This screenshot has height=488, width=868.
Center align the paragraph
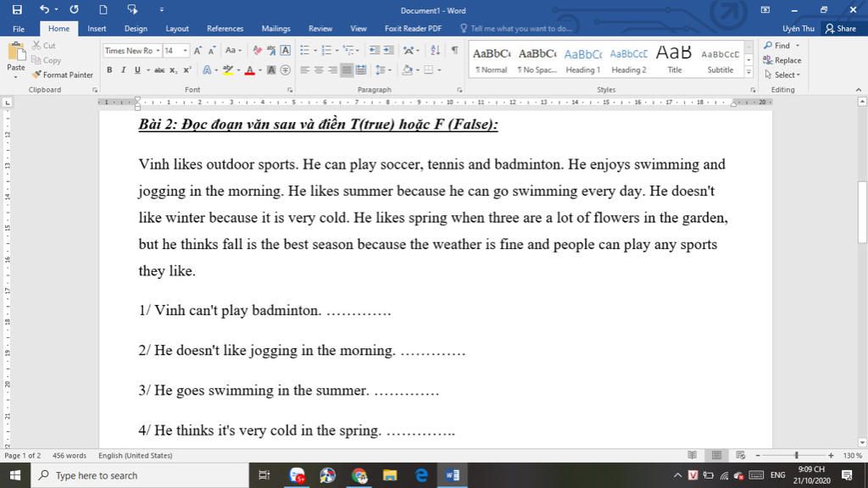tap(319, 69)
